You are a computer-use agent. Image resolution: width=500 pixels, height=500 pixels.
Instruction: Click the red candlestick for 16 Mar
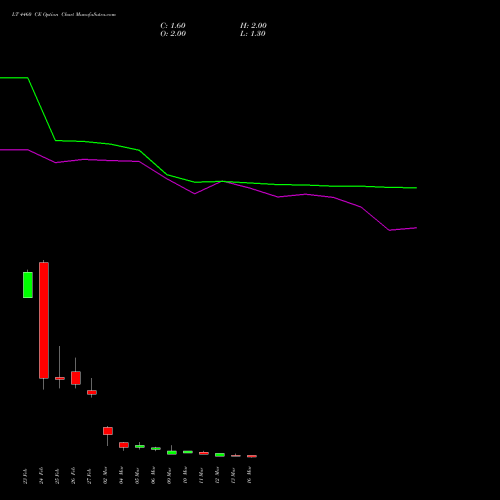tap(252, 456)
